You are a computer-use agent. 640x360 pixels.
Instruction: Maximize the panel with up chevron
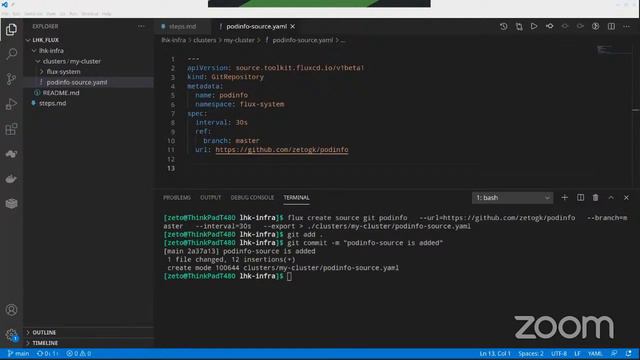click(x=611, y=198)
